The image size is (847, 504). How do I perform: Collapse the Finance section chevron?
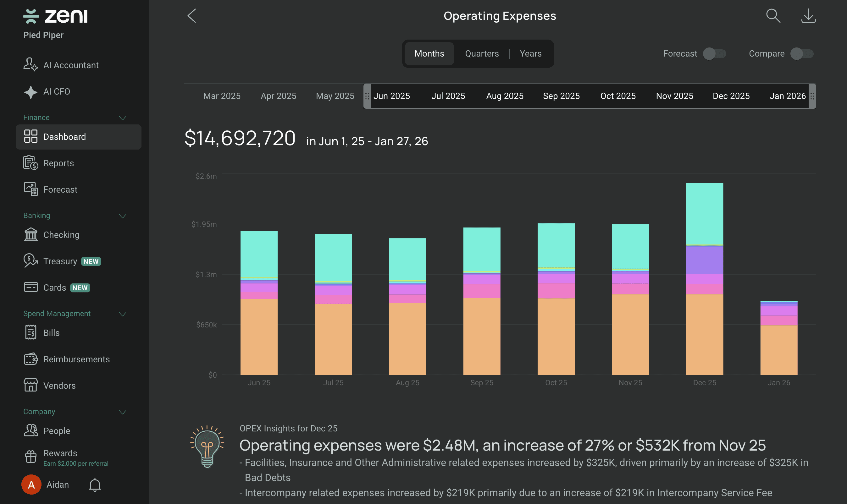tap(123, 118)
